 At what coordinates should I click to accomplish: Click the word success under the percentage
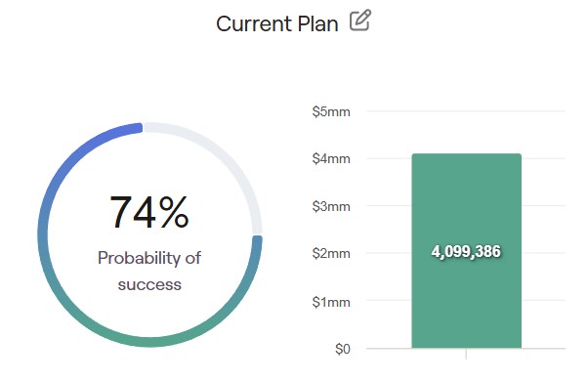click(149, 284)
